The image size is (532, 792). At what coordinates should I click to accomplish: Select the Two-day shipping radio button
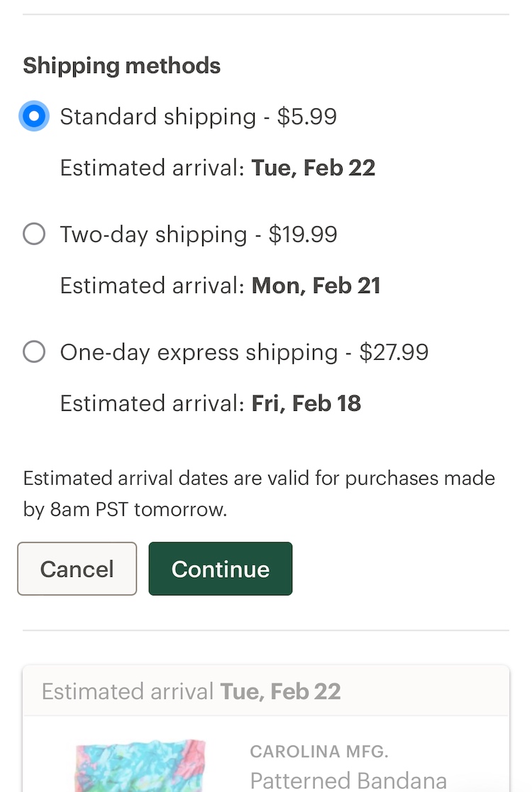tap(34, 234)
